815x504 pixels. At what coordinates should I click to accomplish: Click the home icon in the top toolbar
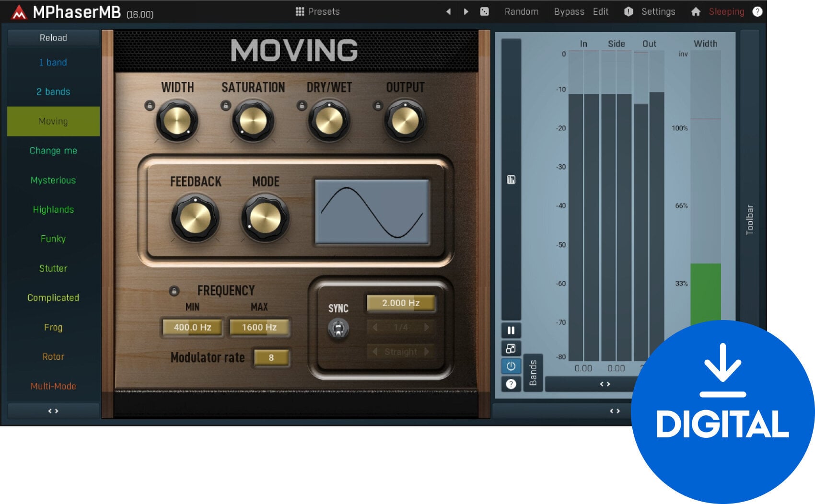(696, 11)
